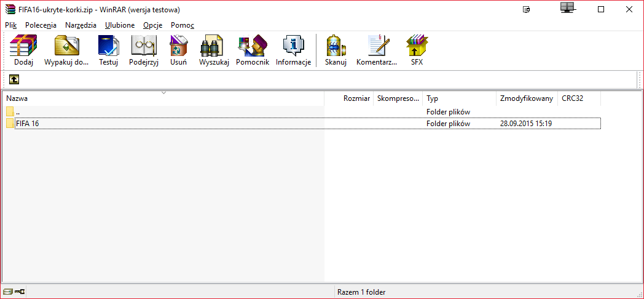This screenshot has width=644, height=299.
Task: Open the Plik menu
Action: [x=11, y=25]
